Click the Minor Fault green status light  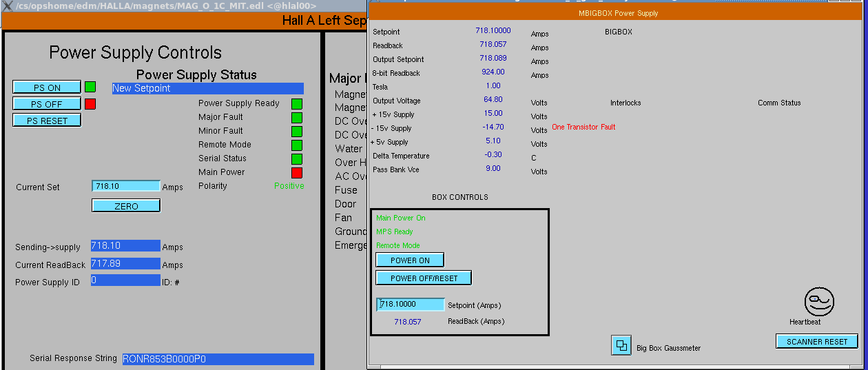tap(297, 132)
